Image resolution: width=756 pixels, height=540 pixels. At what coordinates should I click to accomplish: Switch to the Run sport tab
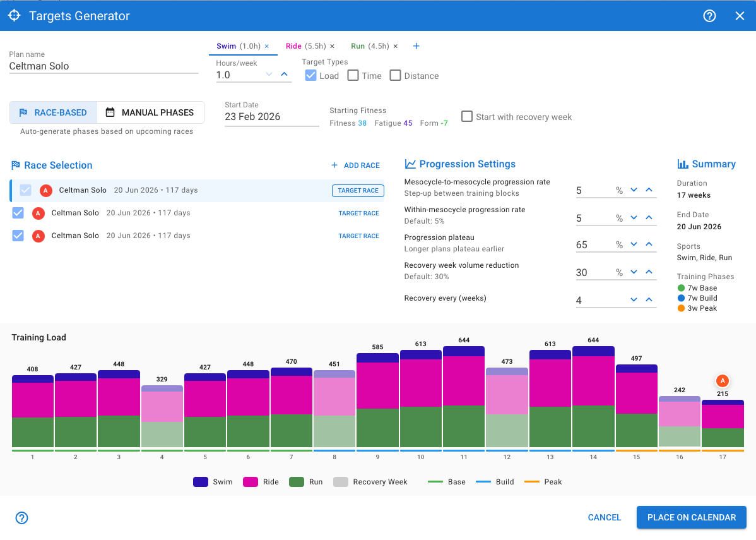(358, 46)
